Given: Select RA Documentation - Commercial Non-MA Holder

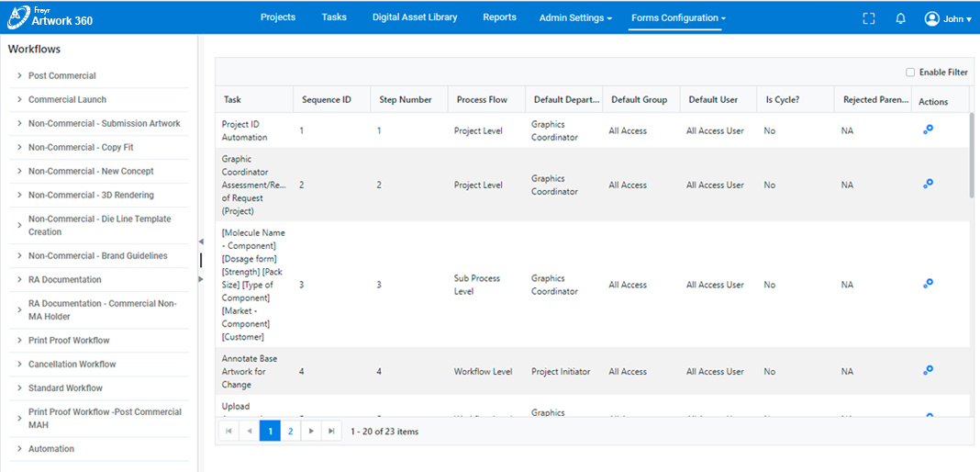Looking at the screenshot, I should click(103, 310).
